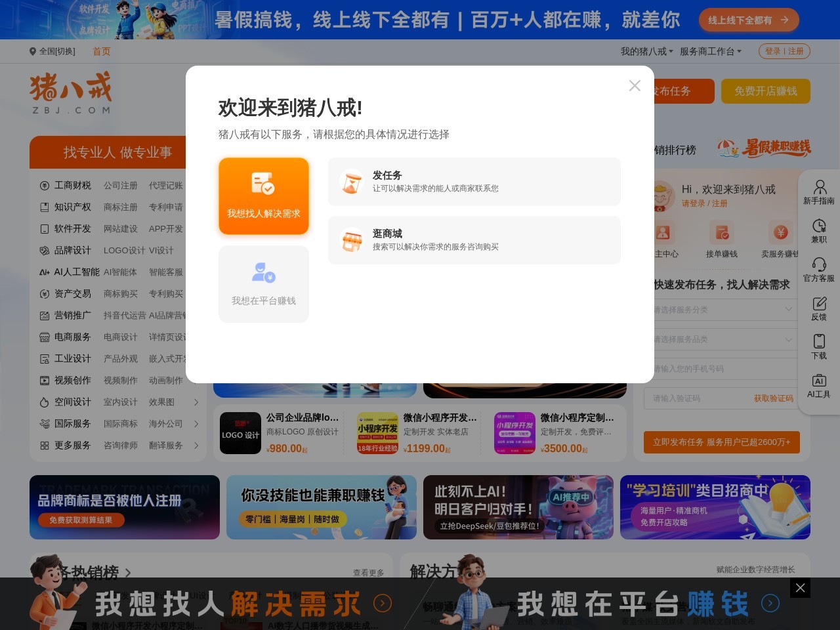840x630 pixels.
Task: Click the 下载 phone icon
Action: point(819,341)
